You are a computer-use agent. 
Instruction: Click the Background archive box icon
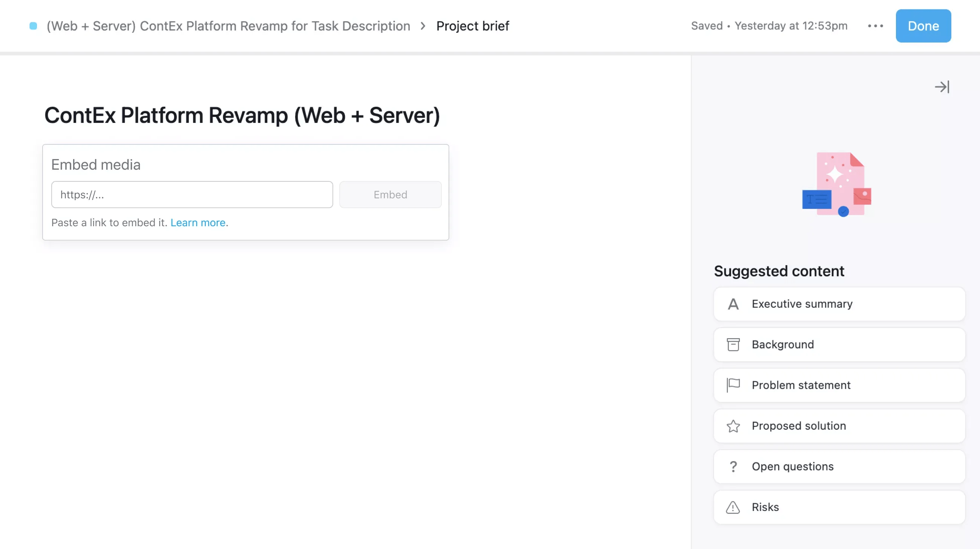click(x=733, y=345)
